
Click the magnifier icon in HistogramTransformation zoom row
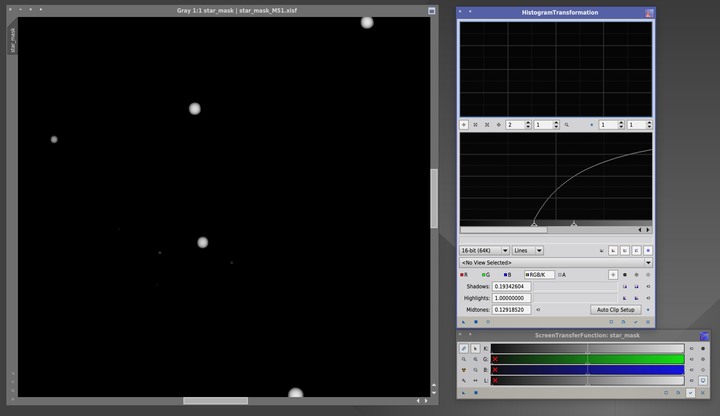567,124
